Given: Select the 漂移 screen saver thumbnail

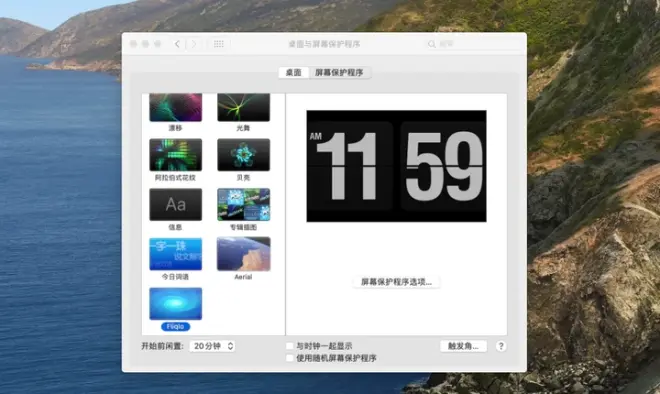Looking at the screenshot, I should pyautogui.click(x=176, y=107).
